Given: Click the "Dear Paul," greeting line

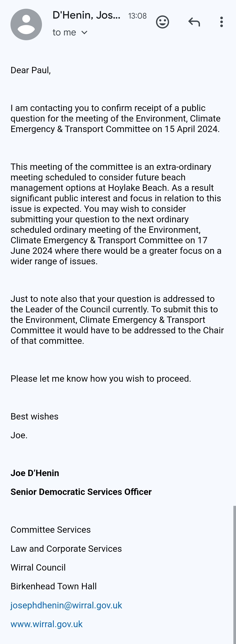Looking at the screenshot, I should pos(31,70).
